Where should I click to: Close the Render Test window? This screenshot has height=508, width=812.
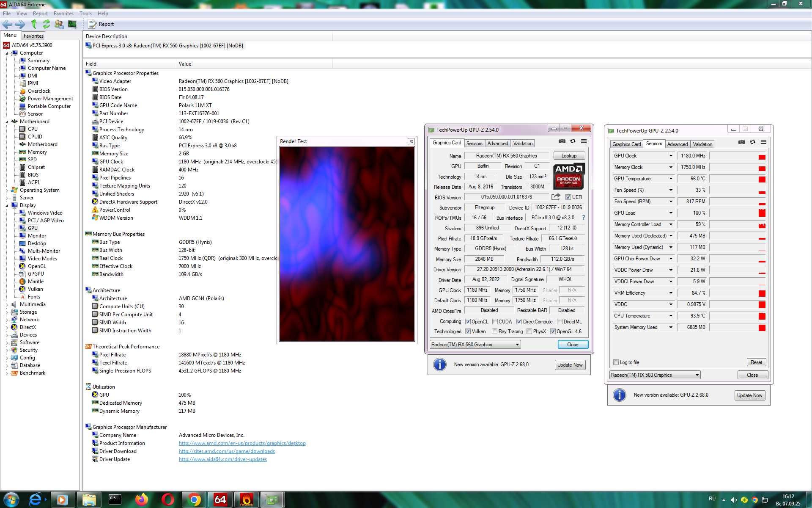(x=411, y=141)
